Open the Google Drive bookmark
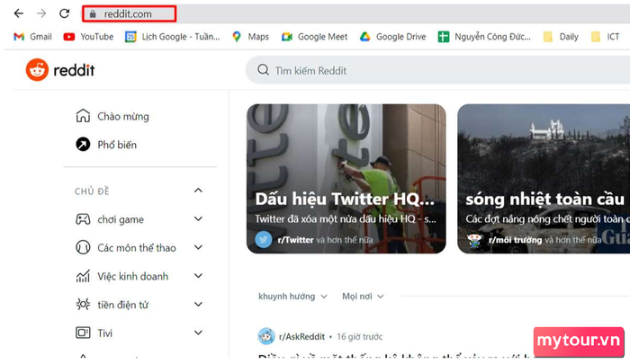The height and width of the screenshot is (364, 630). coord(392,37)
